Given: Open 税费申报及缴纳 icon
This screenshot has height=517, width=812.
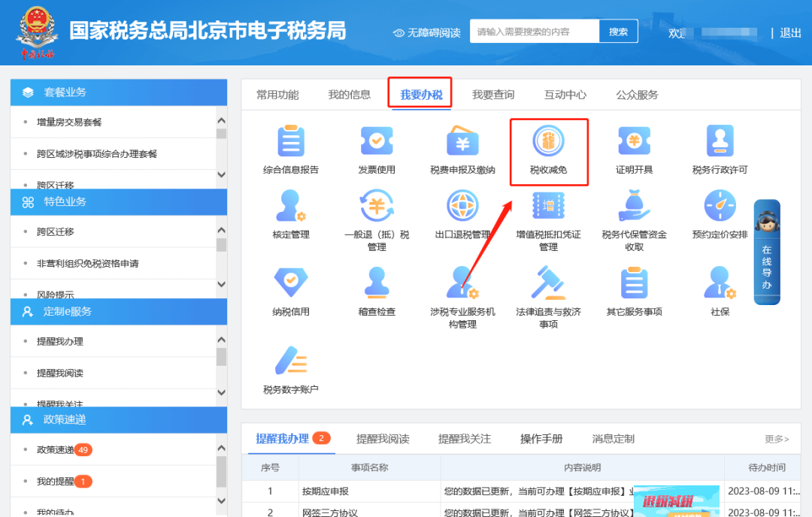Looking at the screenshot, I should click(462, 141).
